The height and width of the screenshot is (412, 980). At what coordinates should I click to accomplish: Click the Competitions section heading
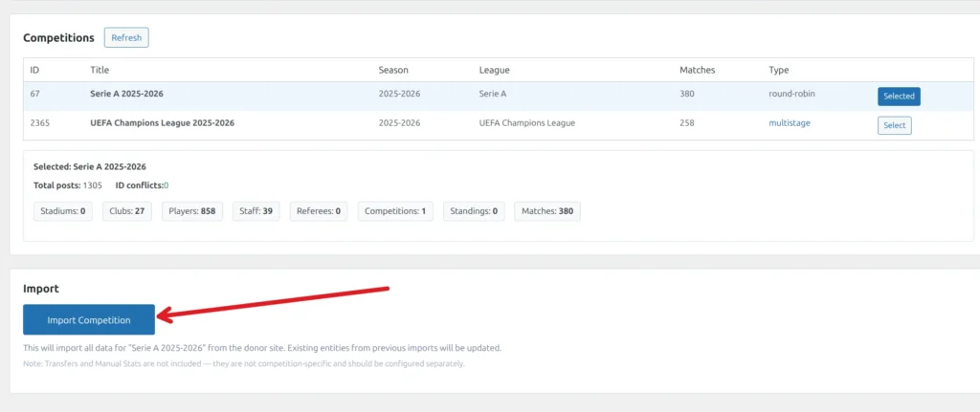pos(58,37)
